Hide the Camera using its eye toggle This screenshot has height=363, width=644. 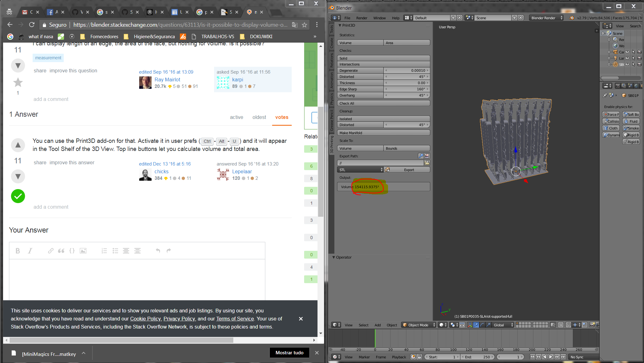627,52
